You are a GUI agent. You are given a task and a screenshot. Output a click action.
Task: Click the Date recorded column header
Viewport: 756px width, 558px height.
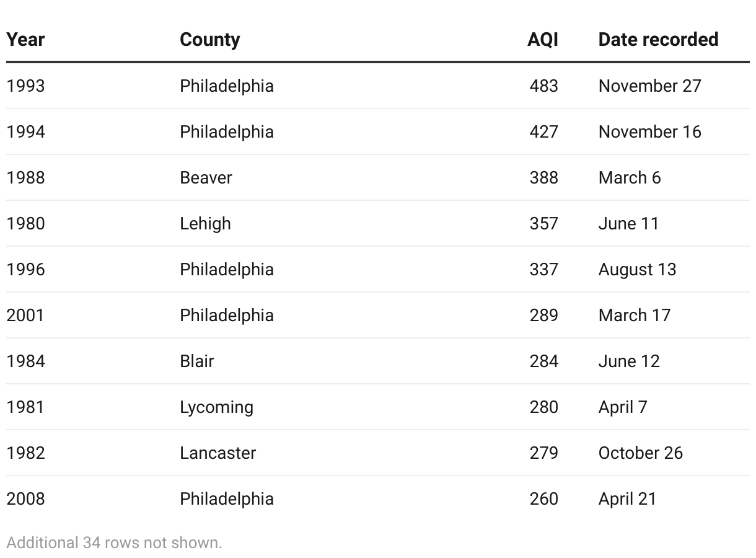click(658, 40)
